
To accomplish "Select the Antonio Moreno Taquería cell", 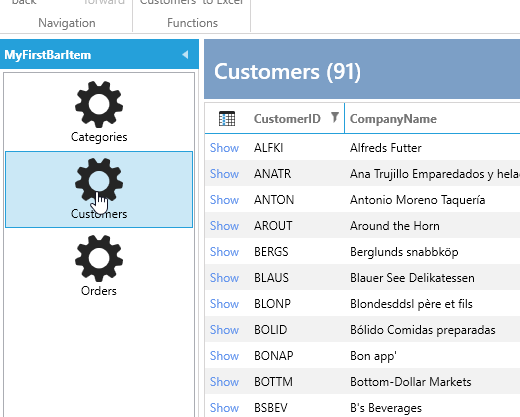I will tap(417, 200).
